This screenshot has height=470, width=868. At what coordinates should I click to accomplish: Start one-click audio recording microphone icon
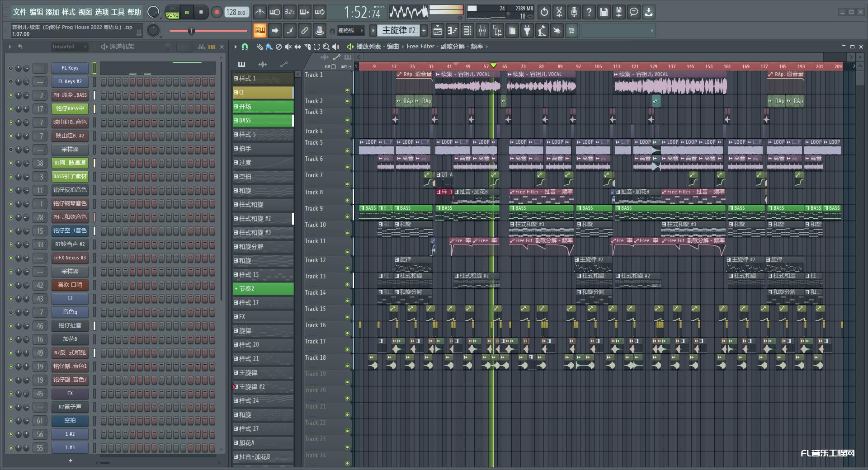(x=574, y=12)
